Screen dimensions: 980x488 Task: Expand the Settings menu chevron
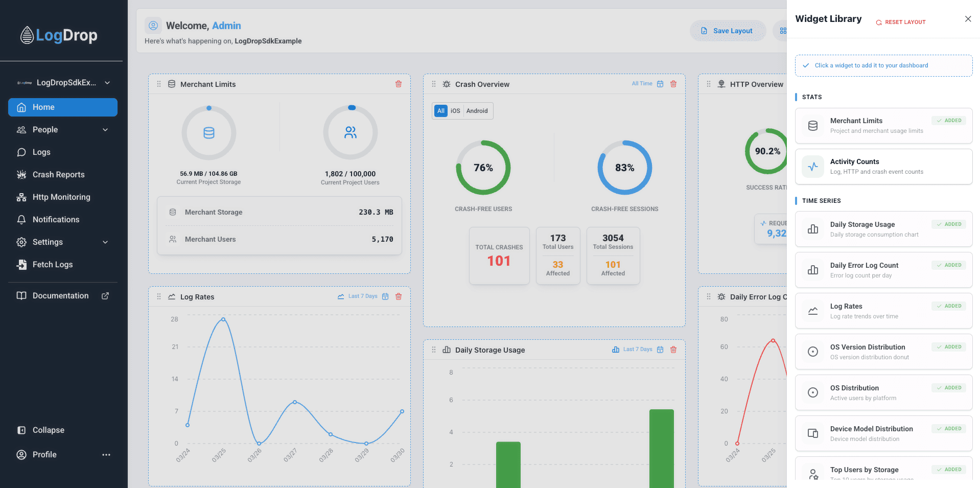(105, 242)
